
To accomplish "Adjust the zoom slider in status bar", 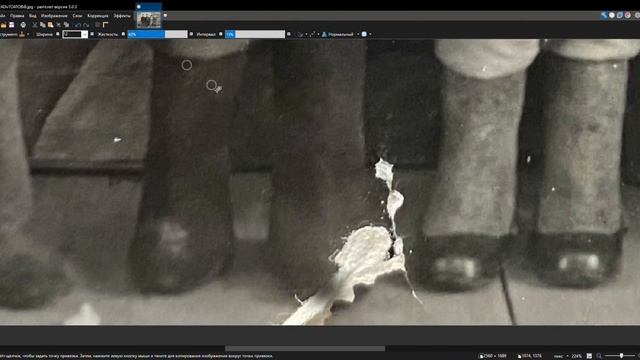I will (x=620, y=356).
